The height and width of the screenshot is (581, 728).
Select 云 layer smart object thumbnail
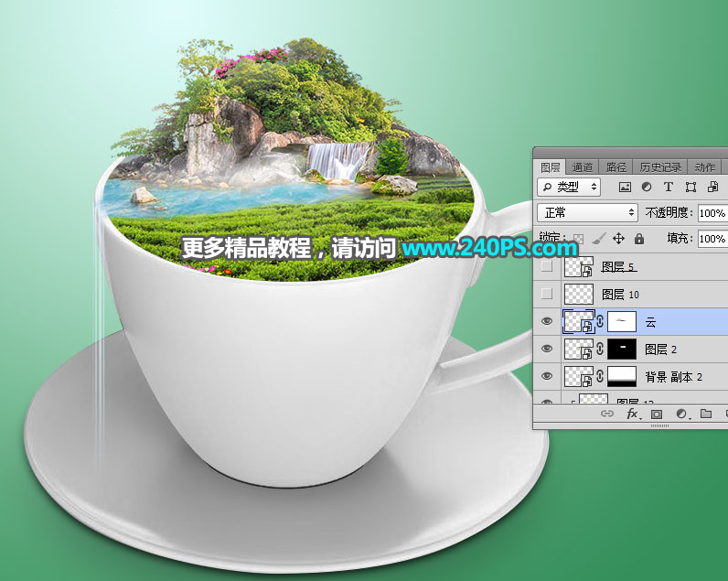click(579, 321)
